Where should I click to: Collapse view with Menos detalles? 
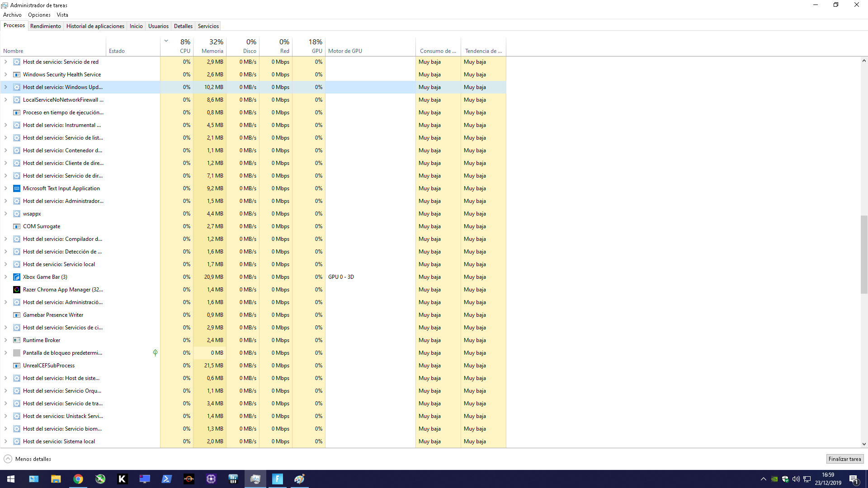pyautogui.click(x=28, y=459)
